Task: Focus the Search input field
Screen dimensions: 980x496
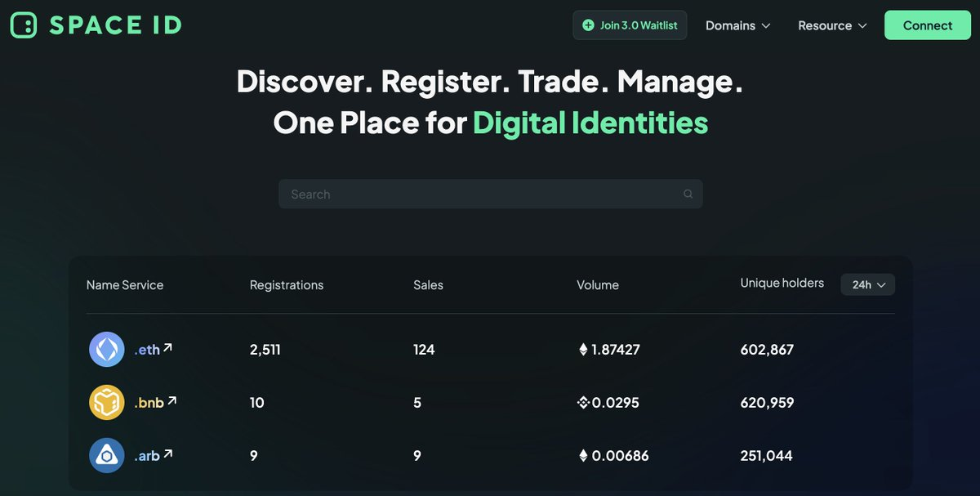Action: (482, 194)
